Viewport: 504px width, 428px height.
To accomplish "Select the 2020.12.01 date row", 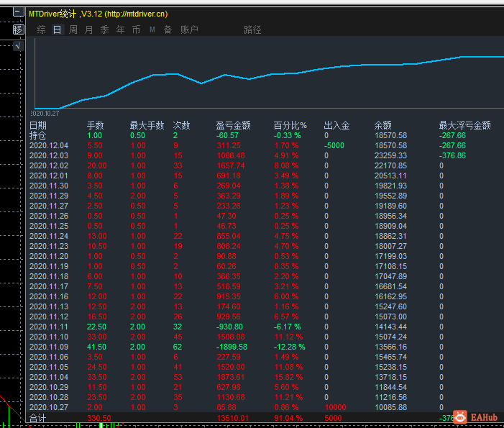I will 49,176.
